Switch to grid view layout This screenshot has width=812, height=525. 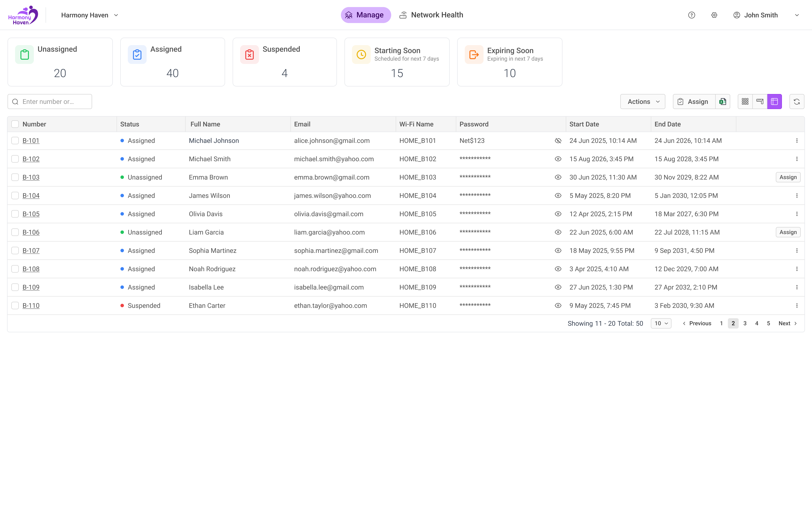point(745,102)
